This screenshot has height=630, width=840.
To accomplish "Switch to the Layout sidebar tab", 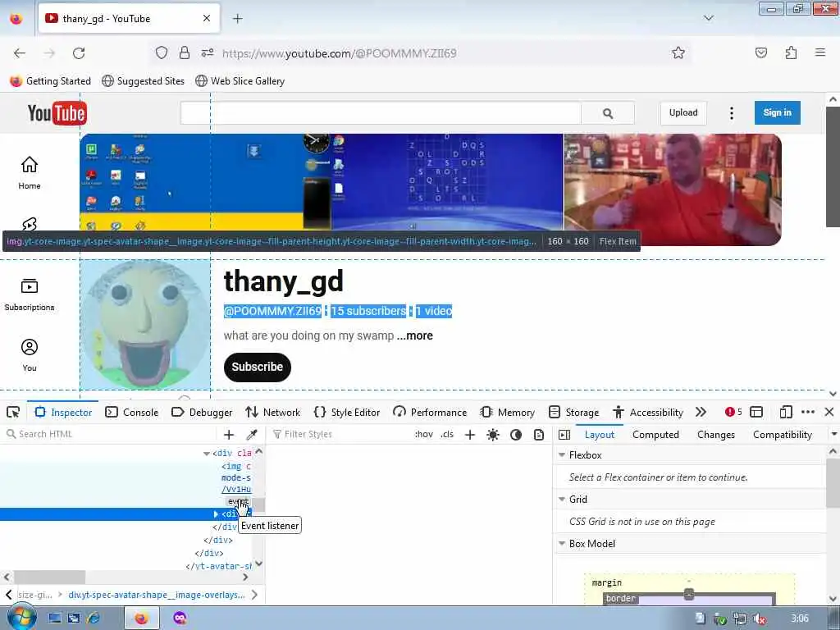I will [600, 435].
